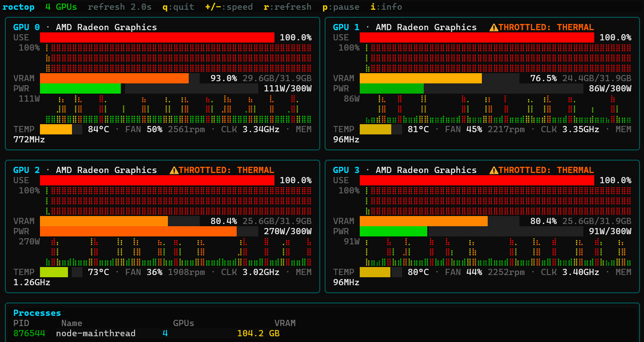Click GPU 1 temperature 81°C value
Image resolution: width=644 pixels, height=342 pixels.
(x=418, y=129)
